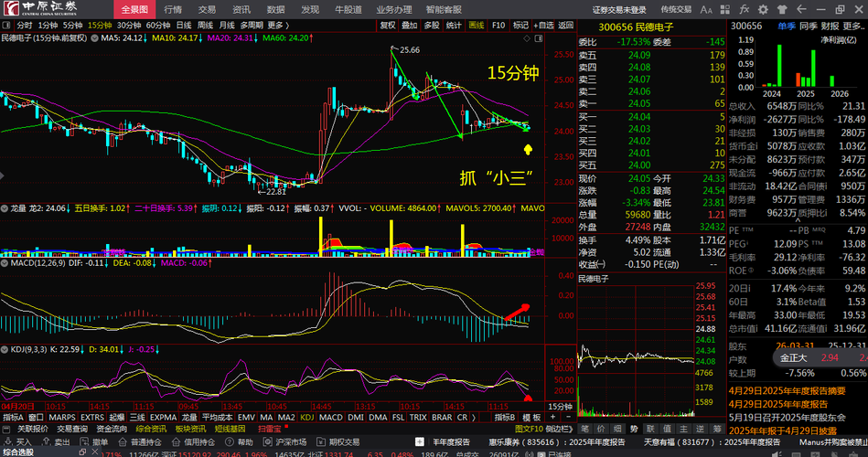Toggle 统计 statistics

[454, 25]
